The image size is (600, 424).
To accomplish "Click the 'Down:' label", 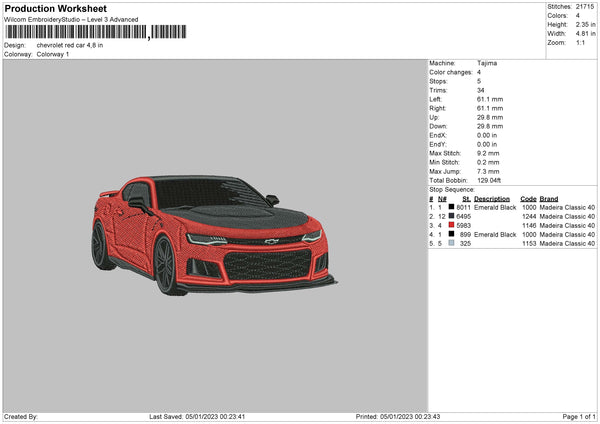I will [438, 126].
